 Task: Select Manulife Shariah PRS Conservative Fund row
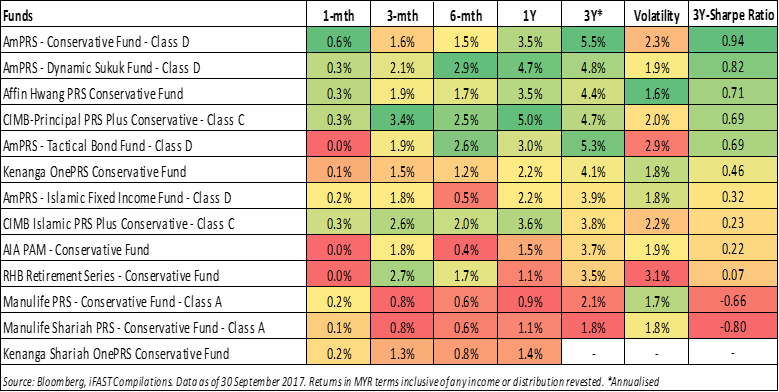pyautogui.click(x=390, y=327)
